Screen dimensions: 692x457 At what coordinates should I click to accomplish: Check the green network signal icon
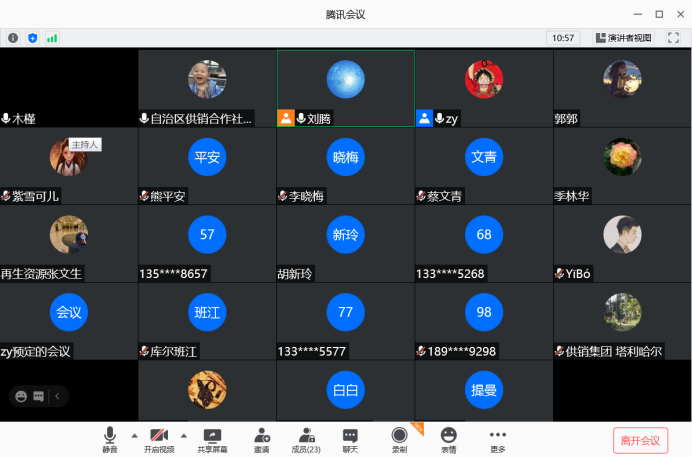coord(52,38)
